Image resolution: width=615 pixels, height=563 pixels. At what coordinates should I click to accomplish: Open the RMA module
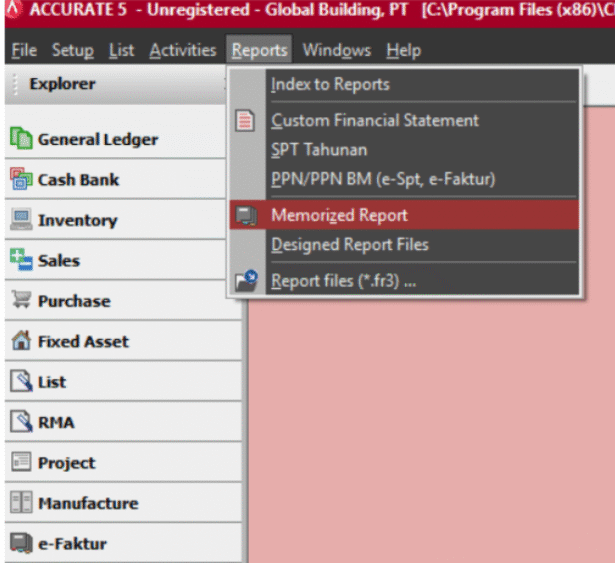tap(124, 422)
